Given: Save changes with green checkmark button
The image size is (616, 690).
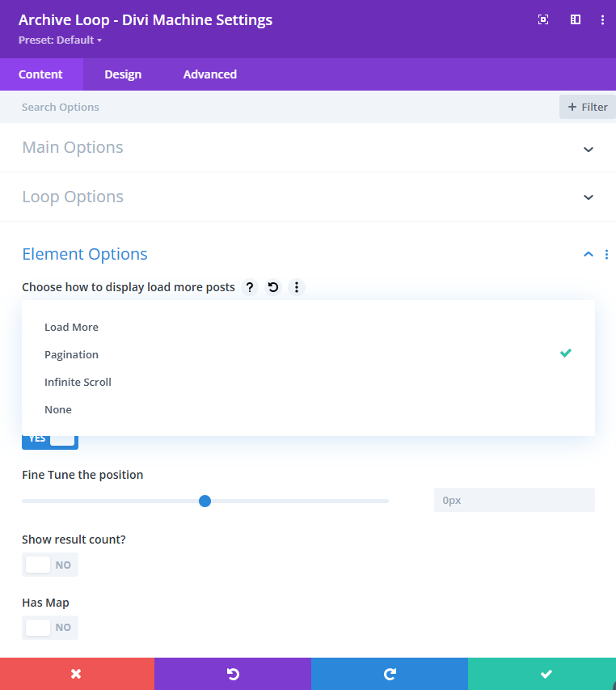Looking at the screenshot, I should tap(546, 674).
